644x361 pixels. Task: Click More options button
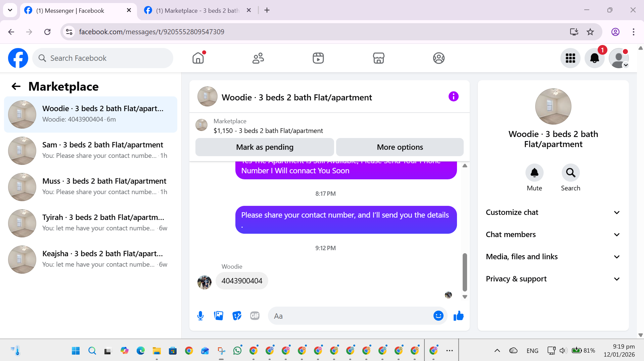pos(400,147)
